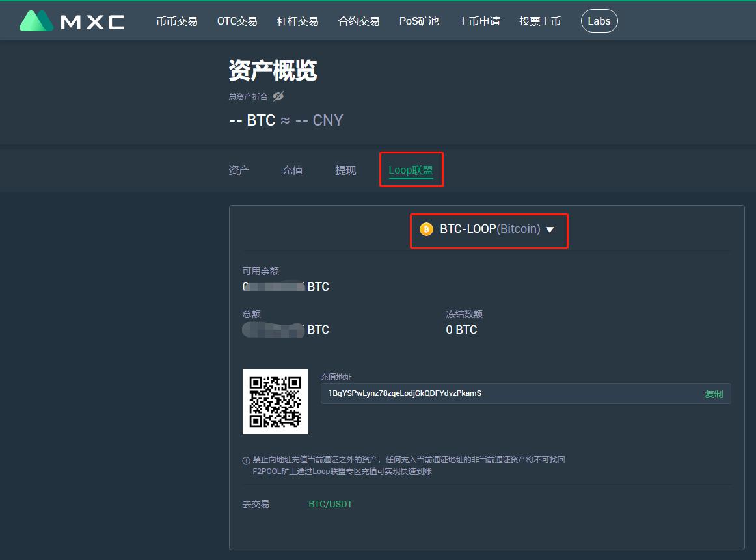Open 投票上币 menu
Image resolution: width=756 pixels, height=560 pixels.
tap(540, 21)
